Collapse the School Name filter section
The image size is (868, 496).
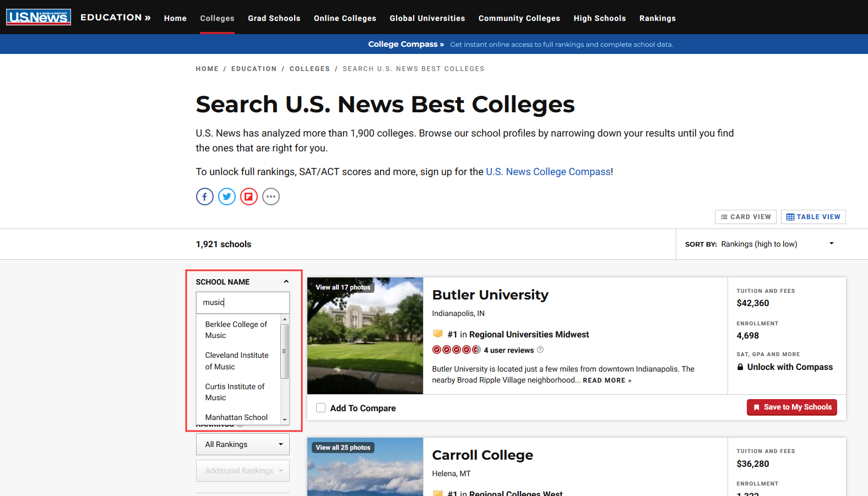coord(286,282)
